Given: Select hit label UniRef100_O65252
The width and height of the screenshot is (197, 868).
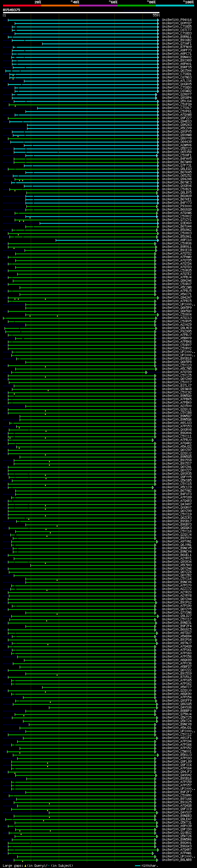Looking at the screenshot, I should 177,176.
